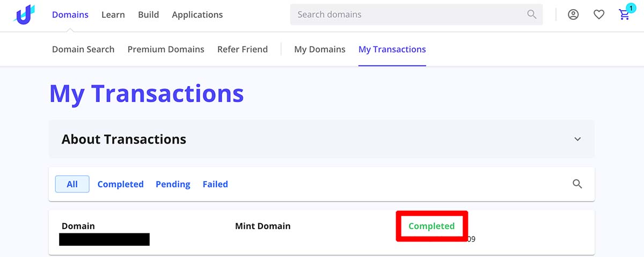Open the Build menu
The height and width of the screenshot is (257, 644).
coord(148,15)
